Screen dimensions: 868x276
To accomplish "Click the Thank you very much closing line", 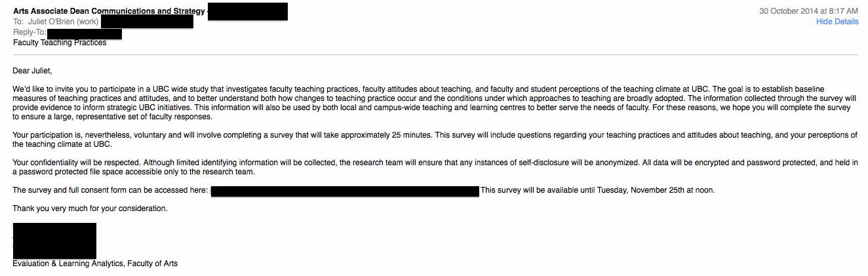I will [x=90, y=208].
